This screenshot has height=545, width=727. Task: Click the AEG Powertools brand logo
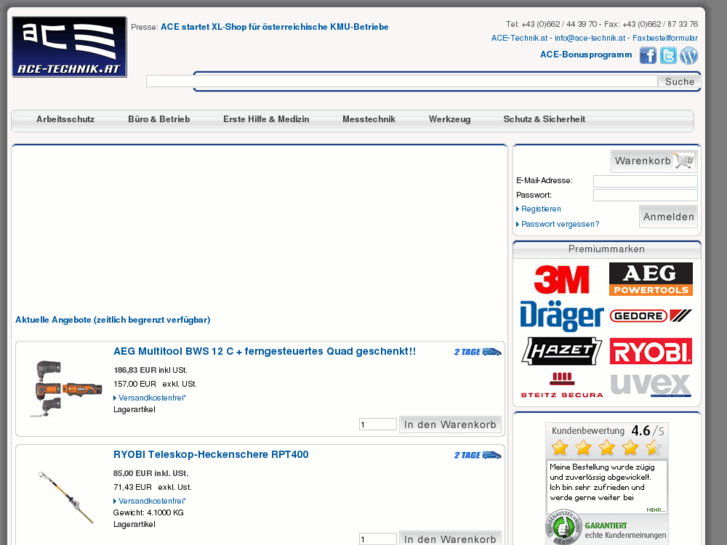click(650, 279)
